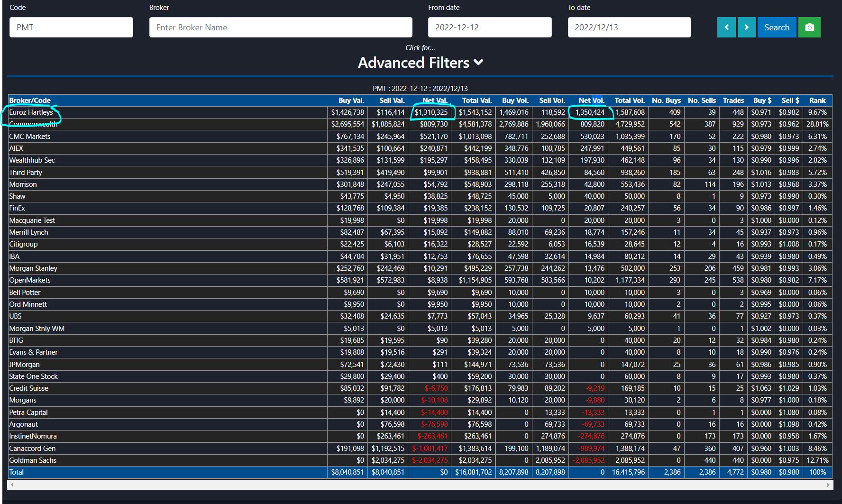This screenshot has height=504, width=842.
Task: Sort by the Sell $ column header
Action: [790, 101]
